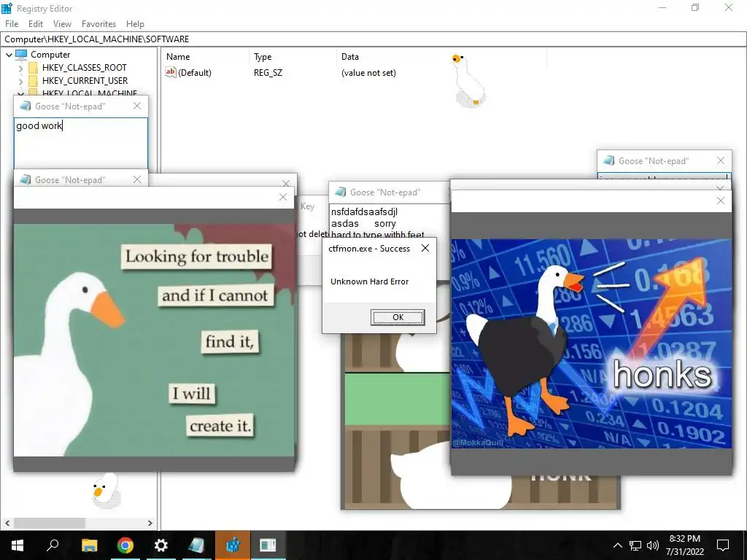Open the File menu in Registry Editor
Viewport: 747px width, 560px height.
click(x=12, y=24)
